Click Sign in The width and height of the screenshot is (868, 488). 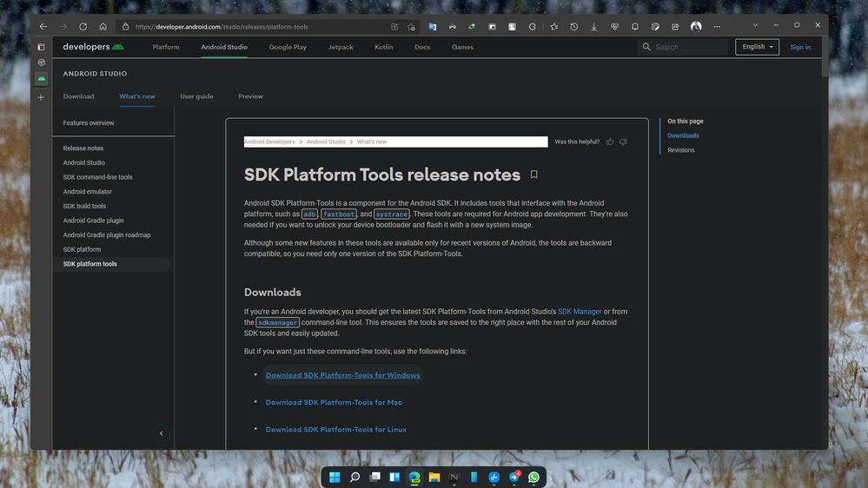tap(800, 47)
